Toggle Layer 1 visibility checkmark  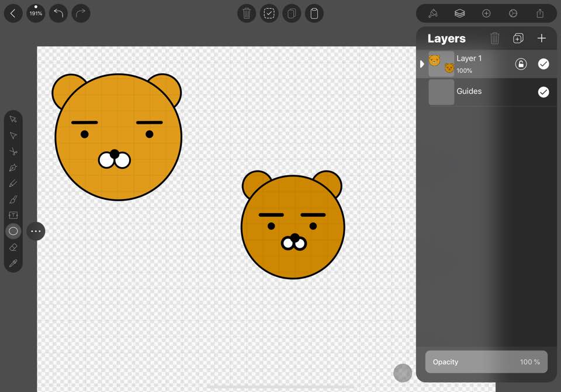click(x=543, y=64)
